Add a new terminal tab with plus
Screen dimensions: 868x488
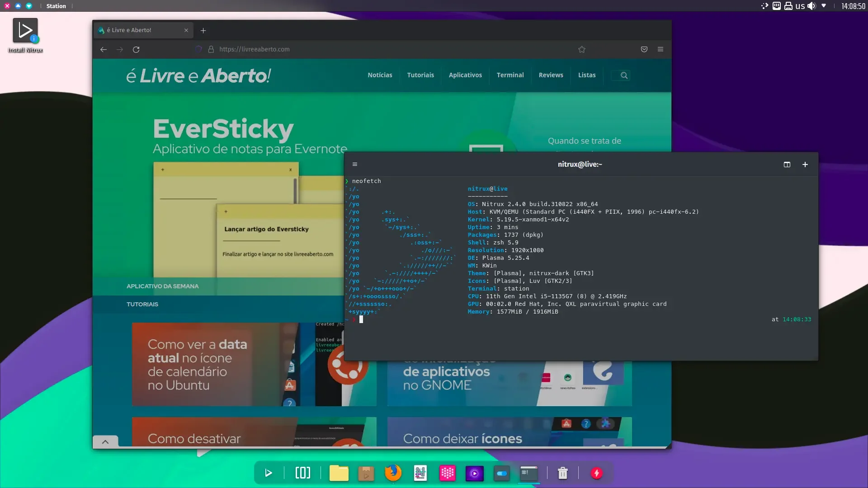tap(805, 164)
